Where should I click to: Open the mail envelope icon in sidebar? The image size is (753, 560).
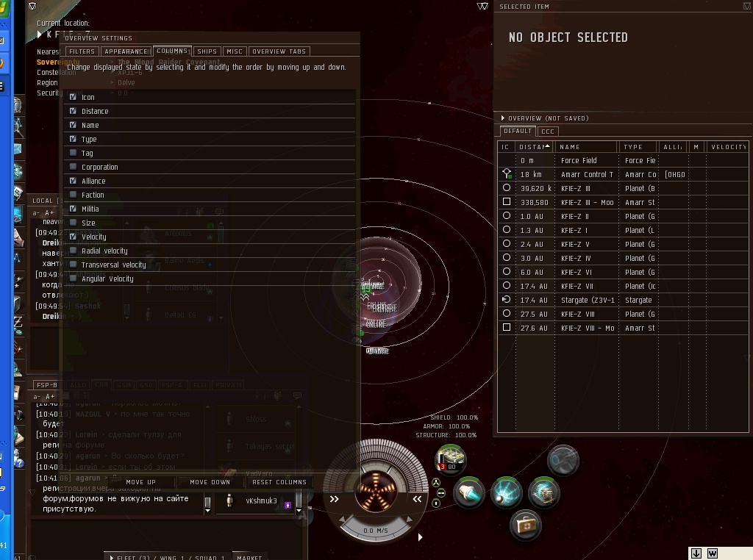coord(18,149)
